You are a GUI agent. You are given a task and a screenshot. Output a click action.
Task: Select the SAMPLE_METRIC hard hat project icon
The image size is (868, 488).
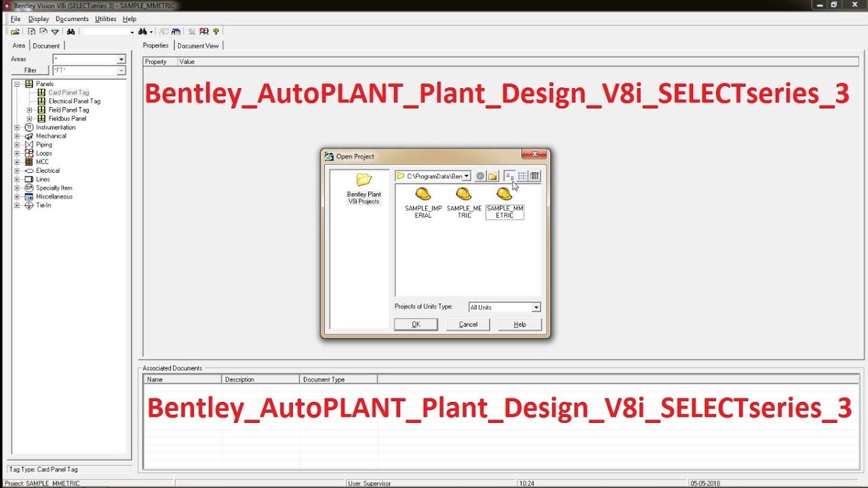coord(464,195)
